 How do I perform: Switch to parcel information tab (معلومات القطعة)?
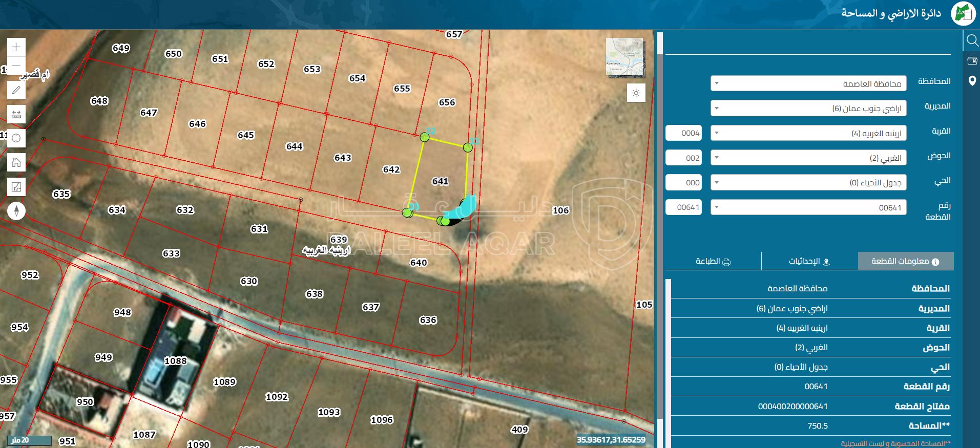pos(905,261)
